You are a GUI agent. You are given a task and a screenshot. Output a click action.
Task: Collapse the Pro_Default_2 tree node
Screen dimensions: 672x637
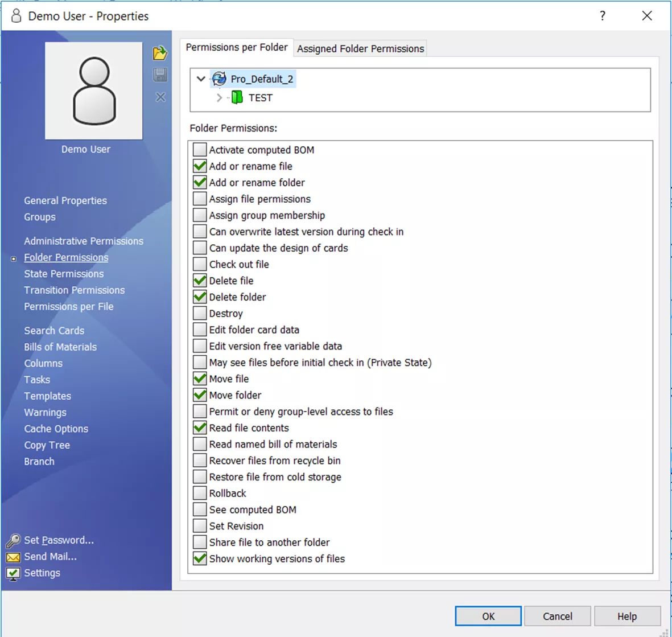(x=201, y=79)
